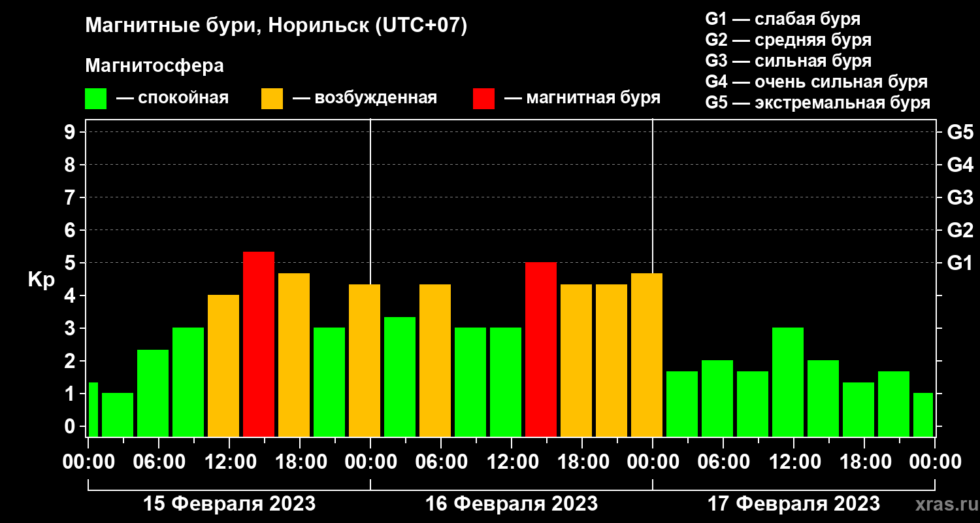Click the '17 Февраля 2023' date label

[x=794, y=504]
